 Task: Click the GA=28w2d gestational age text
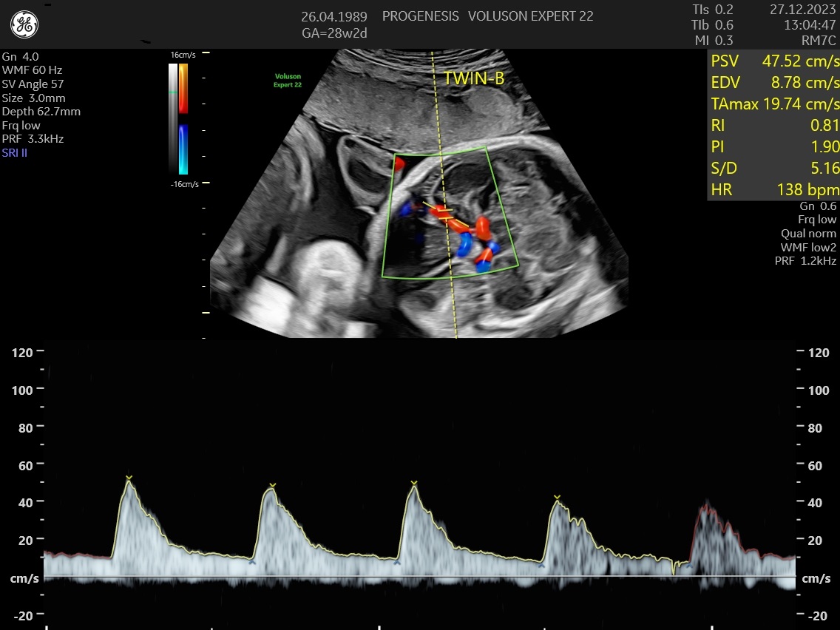pos(334,33)
